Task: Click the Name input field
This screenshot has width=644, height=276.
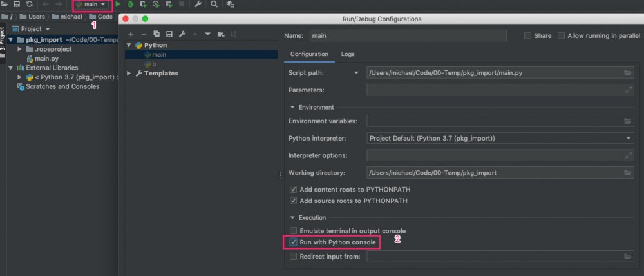Action: point(408,35)
